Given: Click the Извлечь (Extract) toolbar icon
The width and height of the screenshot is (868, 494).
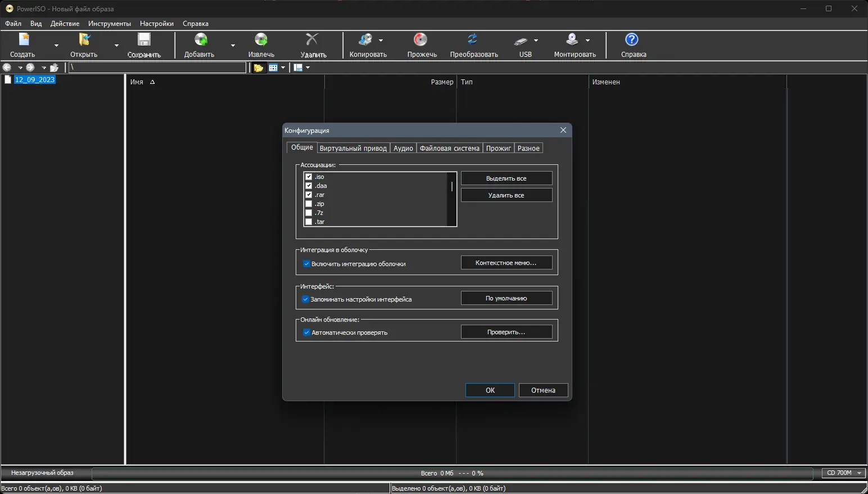Looking at the screenshot, I should (x=261, y=39).
